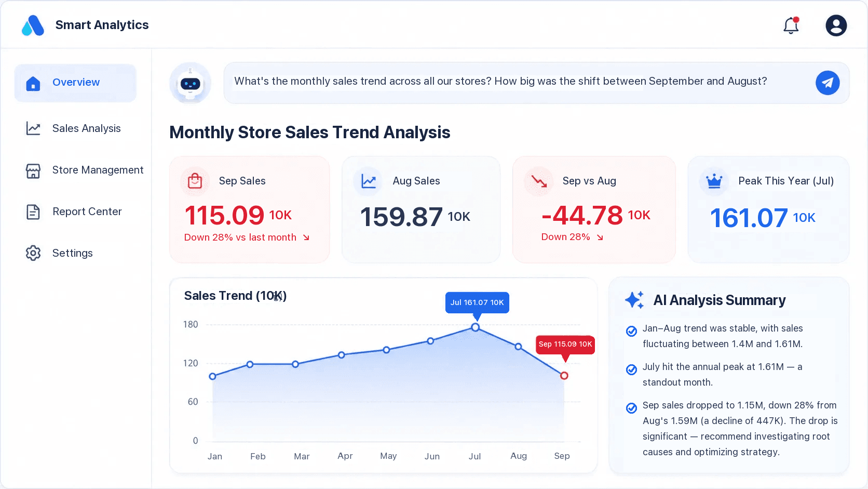Click the red Sep data point
The height and width of the screenshot is (489, 868).
pyautogui.click(x=564, y=376)
